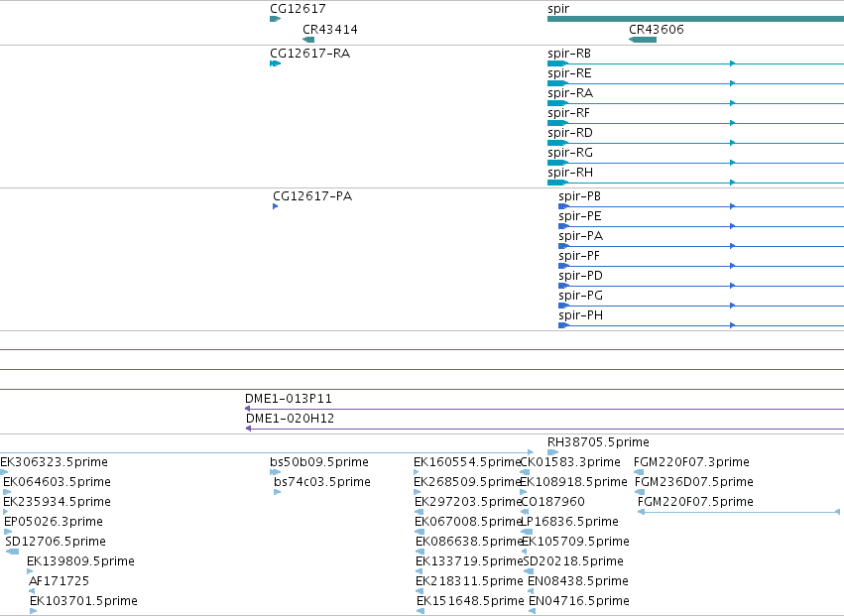This screenshot has height=616, width=844.
Task: Click the CO187960 label
Action: point(552,502)
